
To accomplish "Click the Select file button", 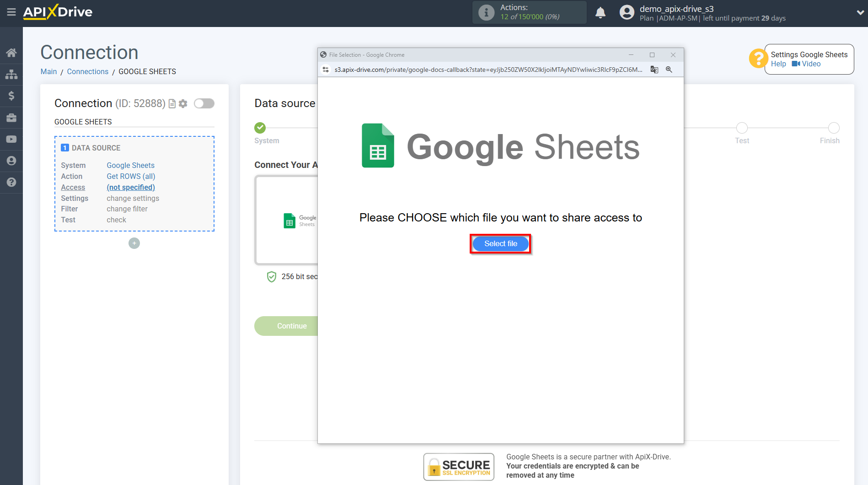I will [500, 243].
